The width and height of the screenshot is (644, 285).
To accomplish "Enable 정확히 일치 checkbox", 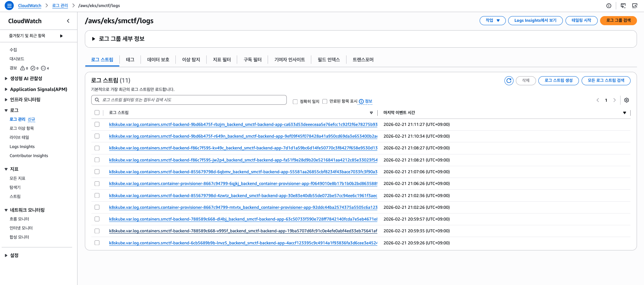I will pyautogui.click(x=295, y=101).
